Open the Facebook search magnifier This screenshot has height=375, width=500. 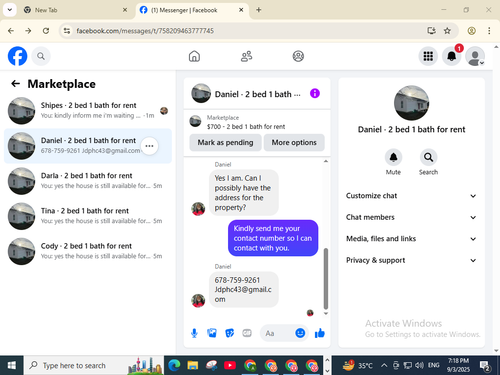41,56
